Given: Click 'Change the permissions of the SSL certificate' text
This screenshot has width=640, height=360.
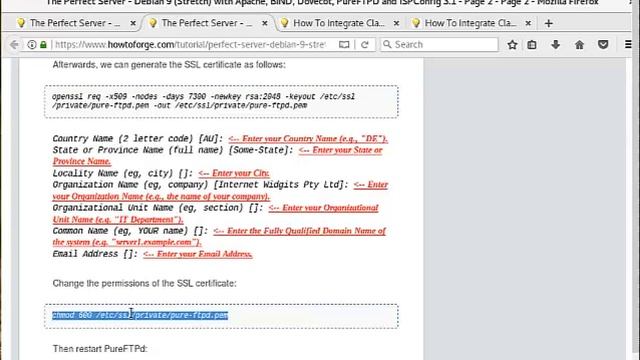Looking at the screenshot, I should (144, 283).
